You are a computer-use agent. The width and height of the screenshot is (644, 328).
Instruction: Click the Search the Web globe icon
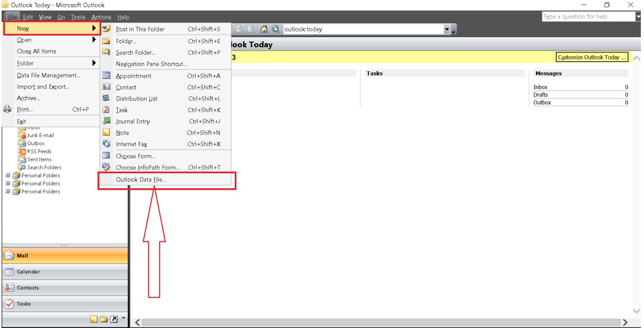tap(275, 29)
